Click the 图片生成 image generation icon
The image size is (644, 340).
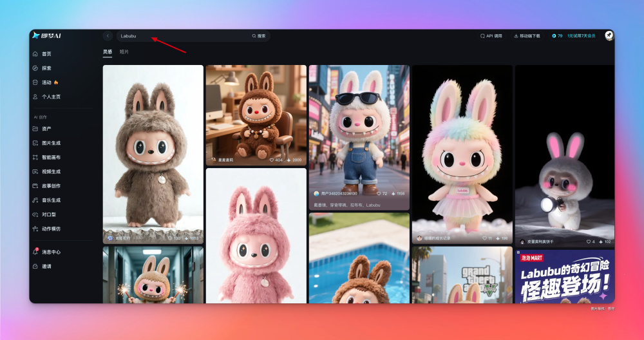[x=35, y=143]
